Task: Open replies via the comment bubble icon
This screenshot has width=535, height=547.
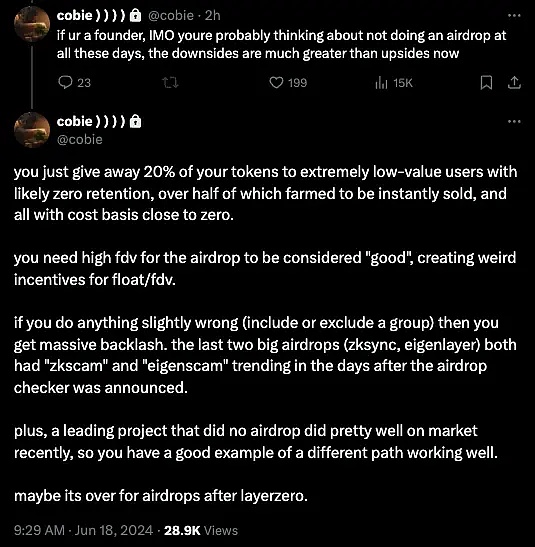Action: pyautogui.click(x=65, y=83)
